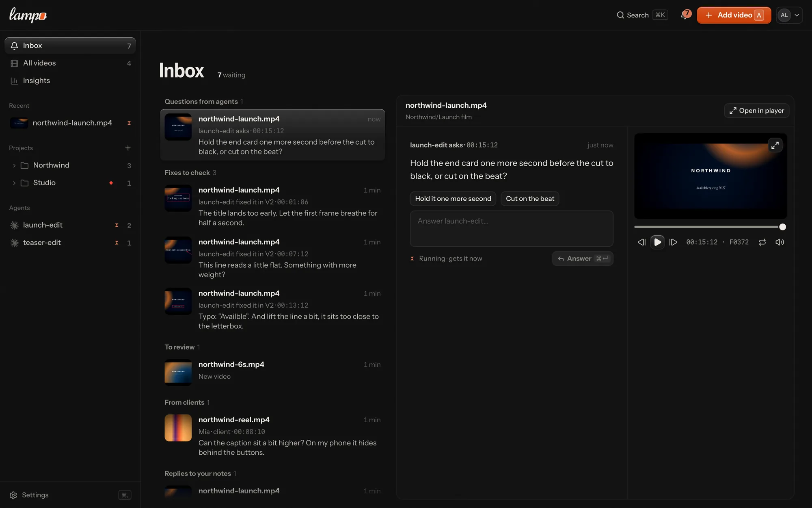Step back one frame
This screenshot has height=508, width=812.
tap(641, 242)
